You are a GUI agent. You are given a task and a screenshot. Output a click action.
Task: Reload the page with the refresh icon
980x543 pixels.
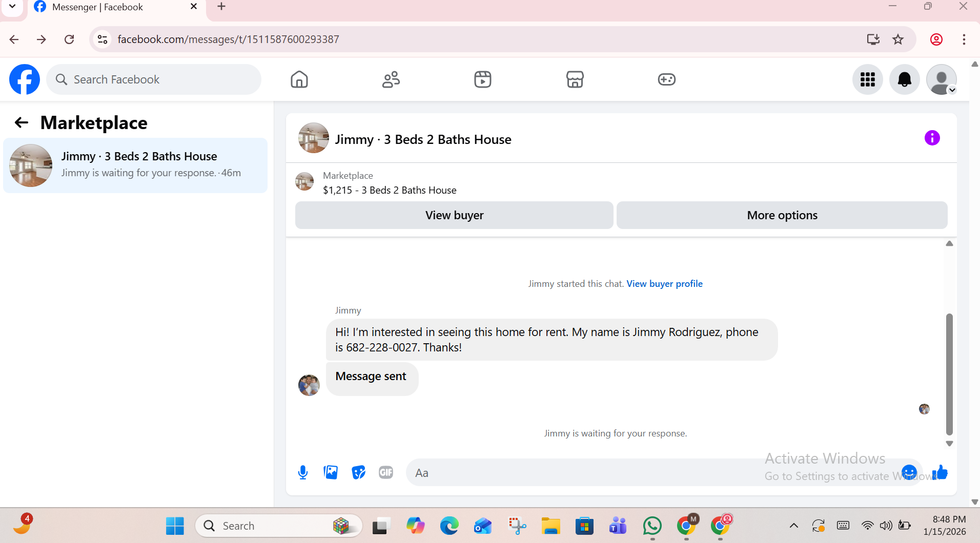(x=69, y=39)
